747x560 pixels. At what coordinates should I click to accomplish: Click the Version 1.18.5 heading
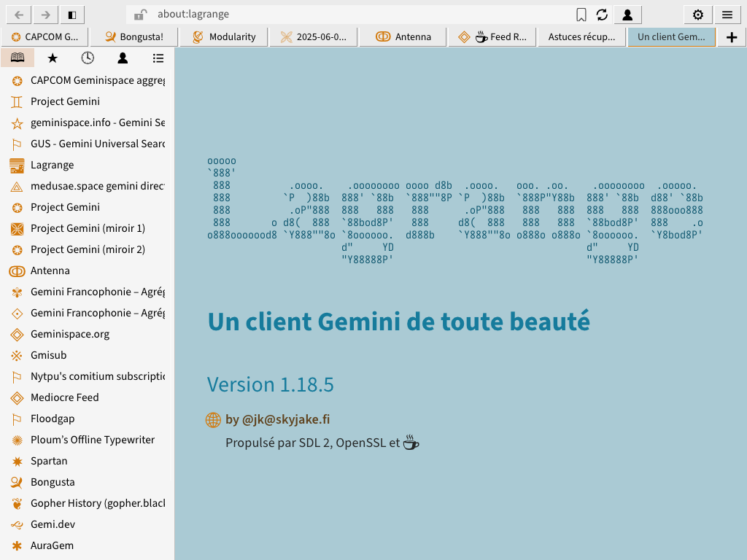coord(270,384)
